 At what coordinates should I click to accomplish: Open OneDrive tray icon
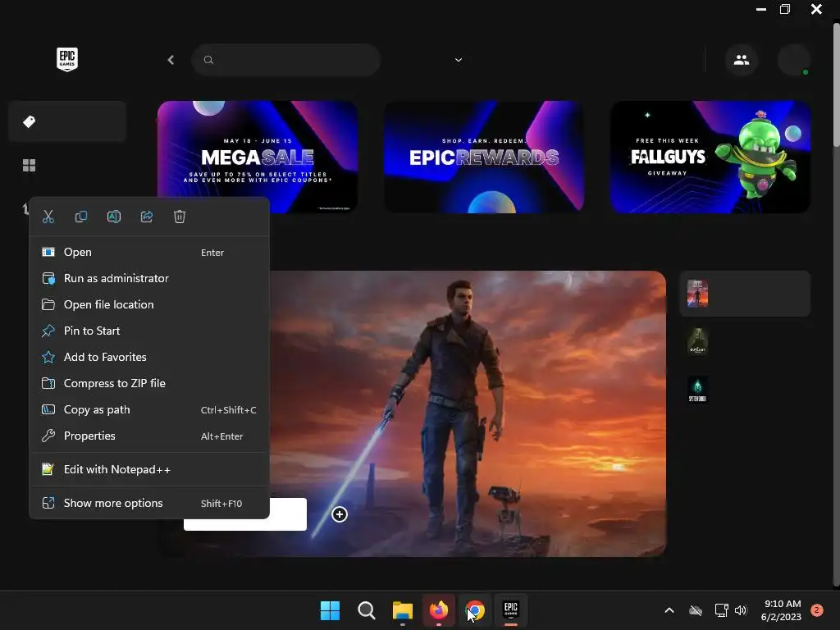[x=696, y=610]
